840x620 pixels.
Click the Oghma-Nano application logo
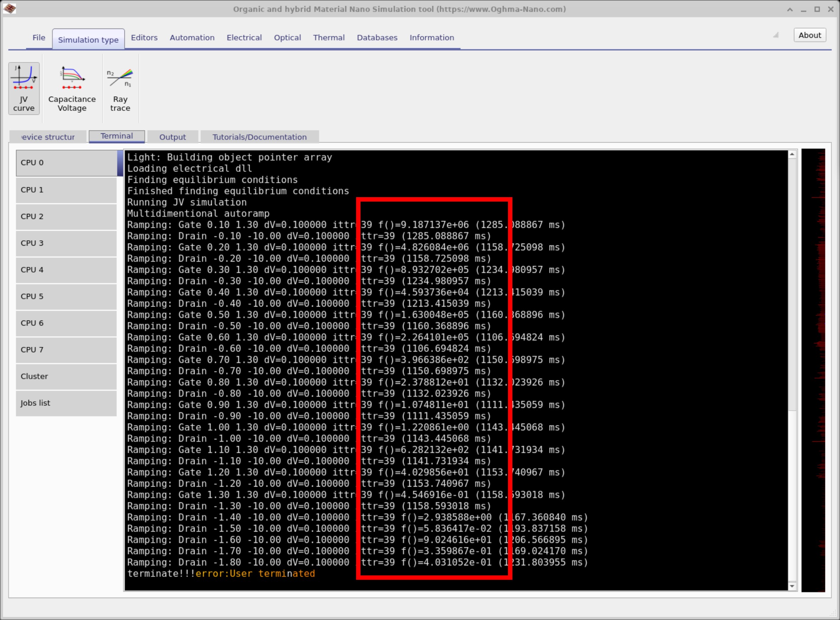pos(10,9)
